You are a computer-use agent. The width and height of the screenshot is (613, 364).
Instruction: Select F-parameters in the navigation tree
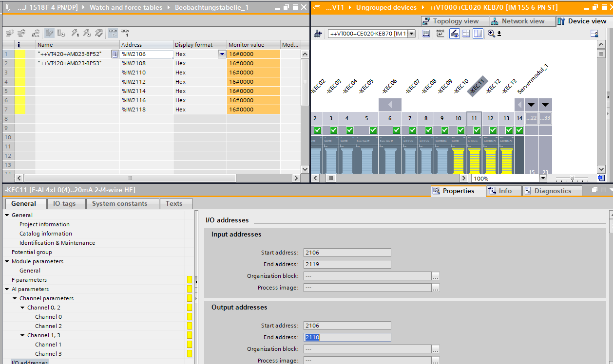pyautogui.click(x=29, y=280)
